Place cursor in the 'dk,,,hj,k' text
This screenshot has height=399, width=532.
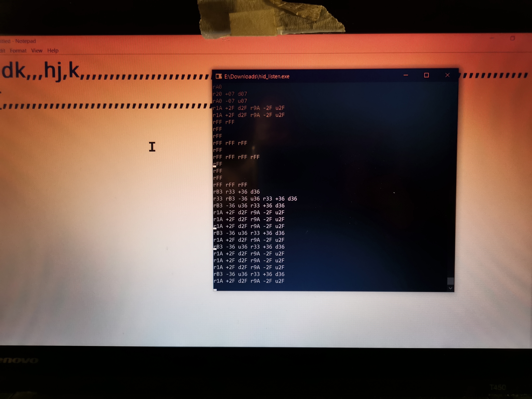click(x=41, y=71)
